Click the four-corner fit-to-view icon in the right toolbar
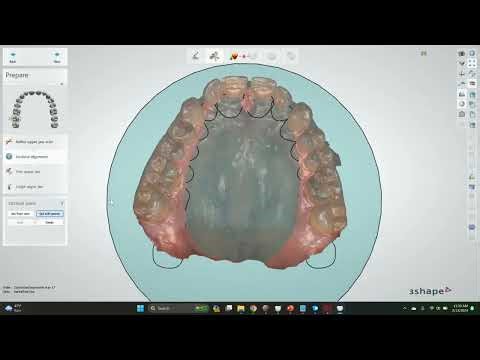Screen dimensions: 480x360 coord(472,63)
